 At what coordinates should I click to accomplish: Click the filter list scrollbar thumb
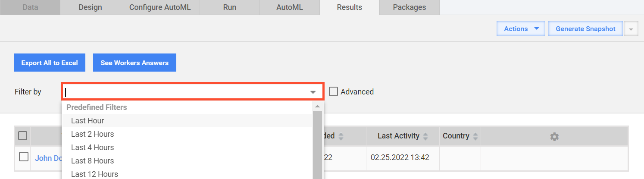coord(317,145)
